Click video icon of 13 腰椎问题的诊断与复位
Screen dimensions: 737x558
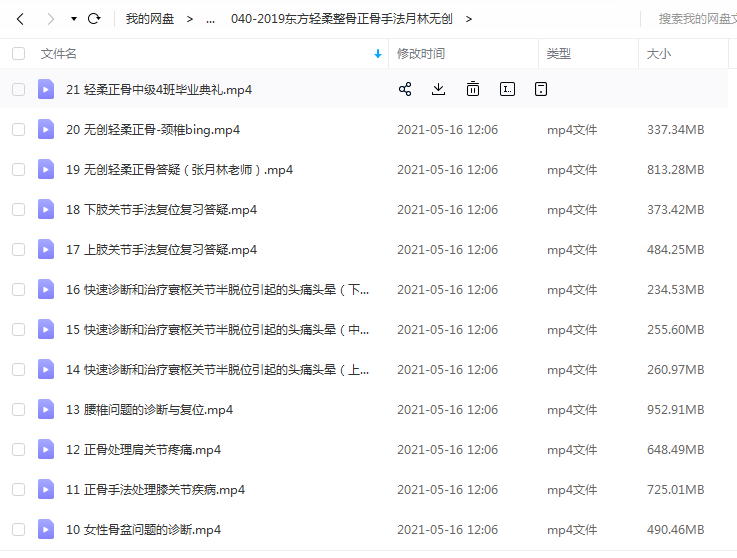coord(46,409)
